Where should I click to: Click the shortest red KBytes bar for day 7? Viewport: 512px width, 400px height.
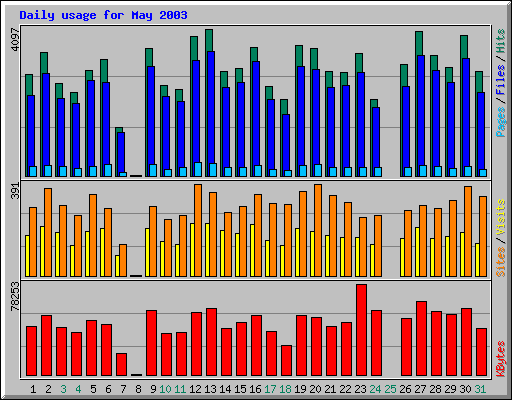pyautogui.click(x=121, y=365)
